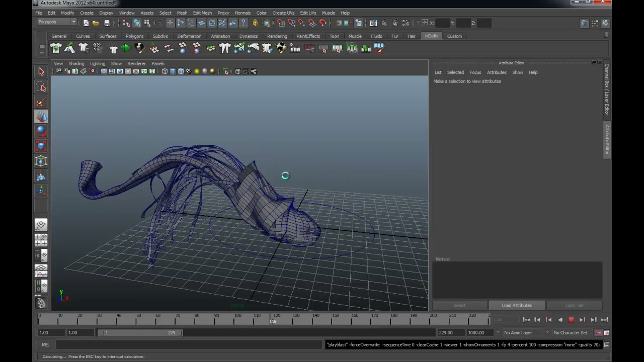Click the X coordinate input field

[443, 23]
